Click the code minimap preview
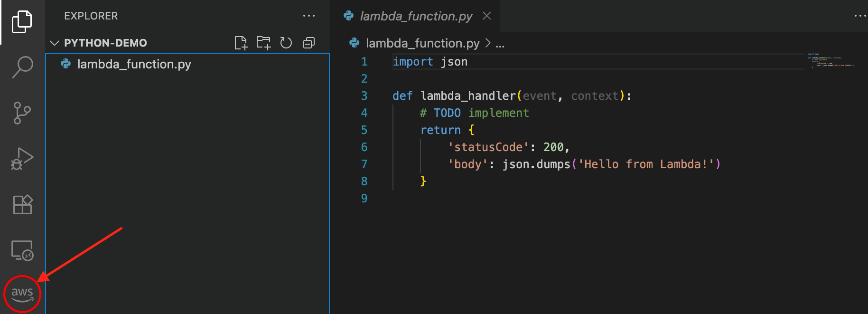Image resolution: width=868 pixels, height=314 pixels. [x=831, y=61]
